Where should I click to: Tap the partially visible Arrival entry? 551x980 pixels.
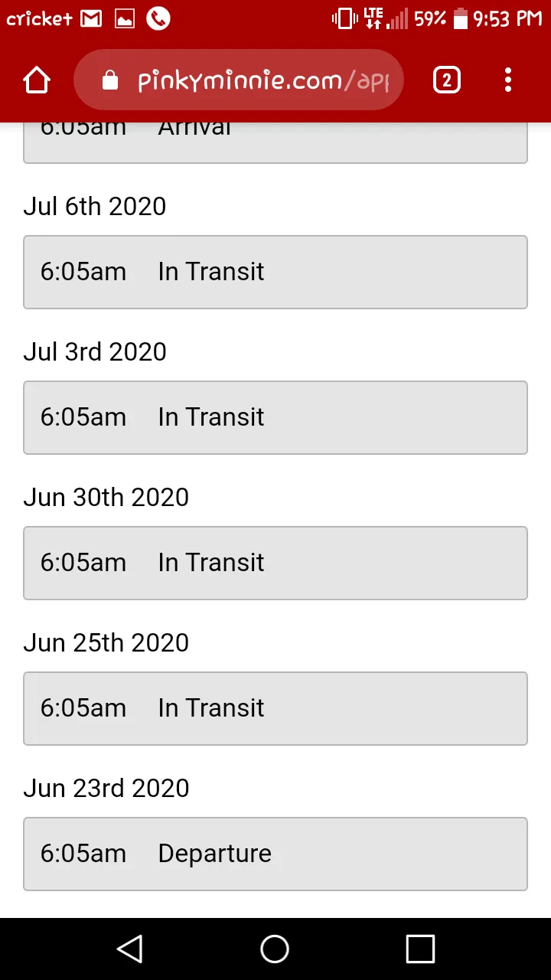tap(275, 143)
